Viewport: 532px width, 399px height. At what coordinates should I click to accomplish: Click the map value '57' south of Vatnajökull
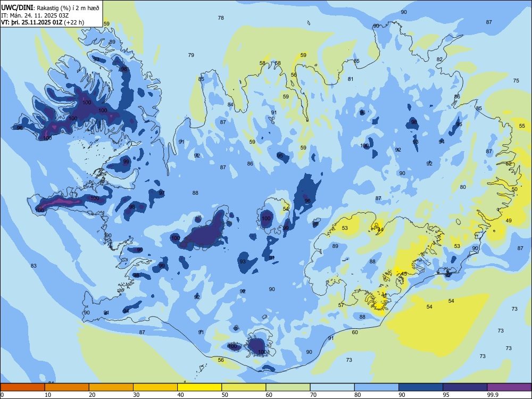341,305
